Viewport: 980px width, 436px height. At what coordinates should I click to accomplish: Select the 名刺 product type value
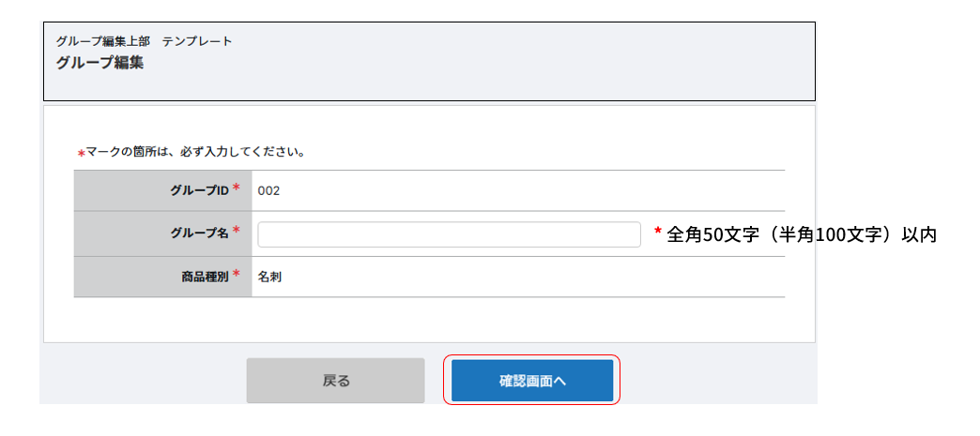[x=270, y=278]
